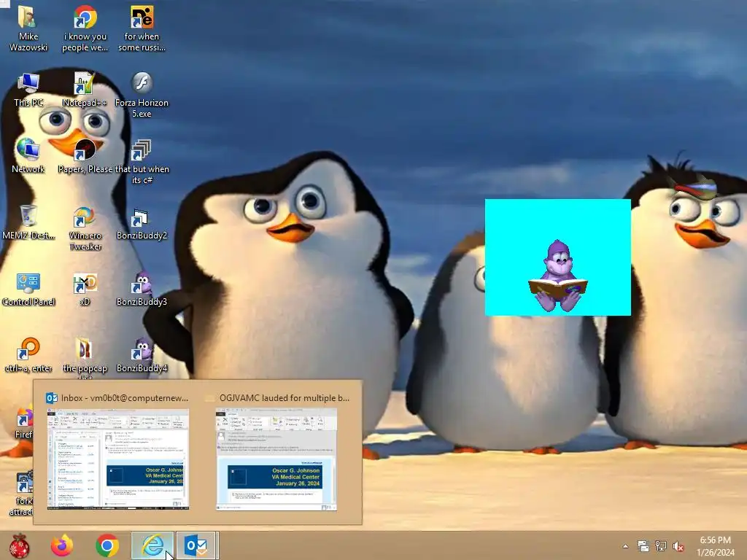This screenshot has height=560, width=747.
Task: Click the 'OGJVAMC lauded for multiple b...' preview title
Action: point(285,398)
